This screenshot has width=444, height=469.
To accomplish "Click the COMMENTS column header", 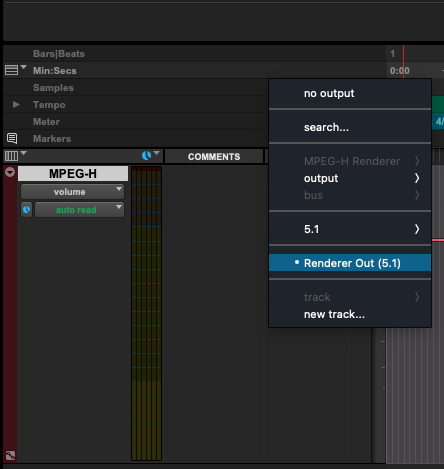I will 214,157.
